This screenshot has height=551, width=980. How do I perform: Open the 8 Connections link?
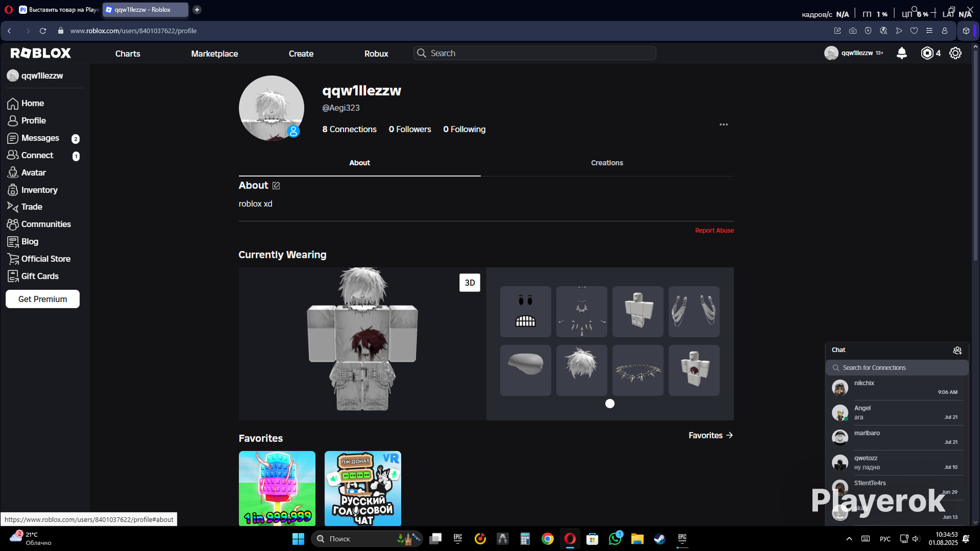click(349, 129)
